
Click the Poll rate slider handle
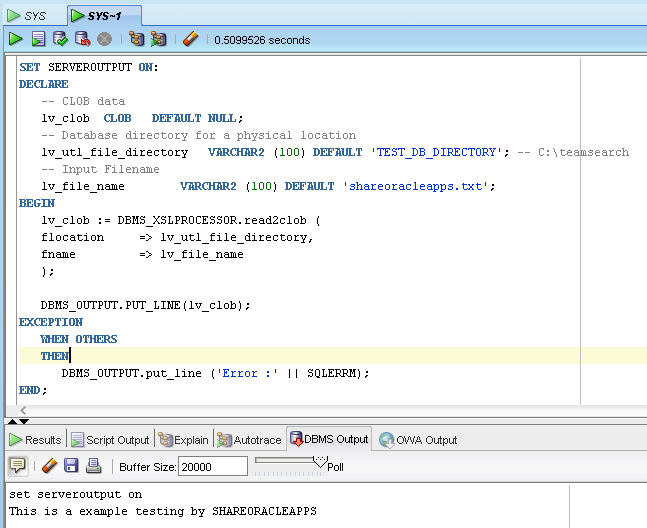tap(320, 461)
